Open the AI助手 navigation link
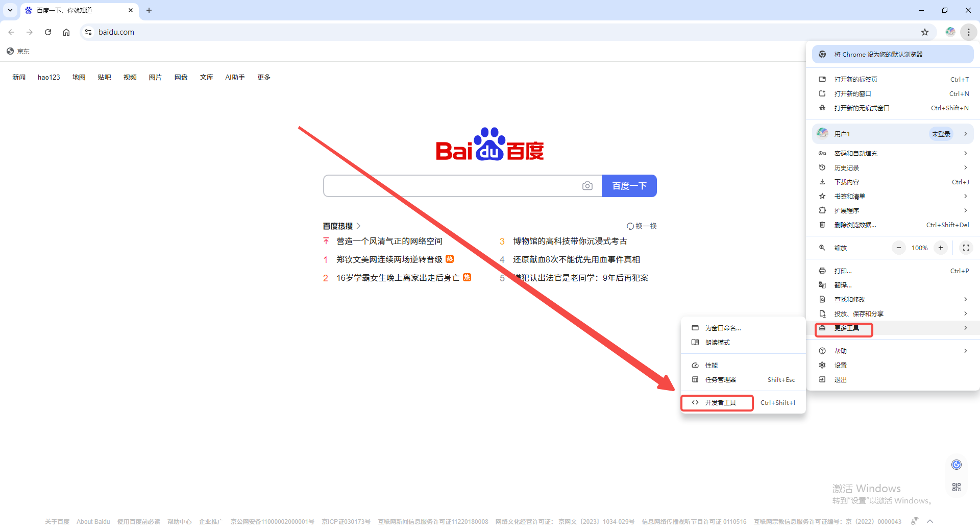The width and height of the screenshot is (980, 531). click(x=235, y=77)
